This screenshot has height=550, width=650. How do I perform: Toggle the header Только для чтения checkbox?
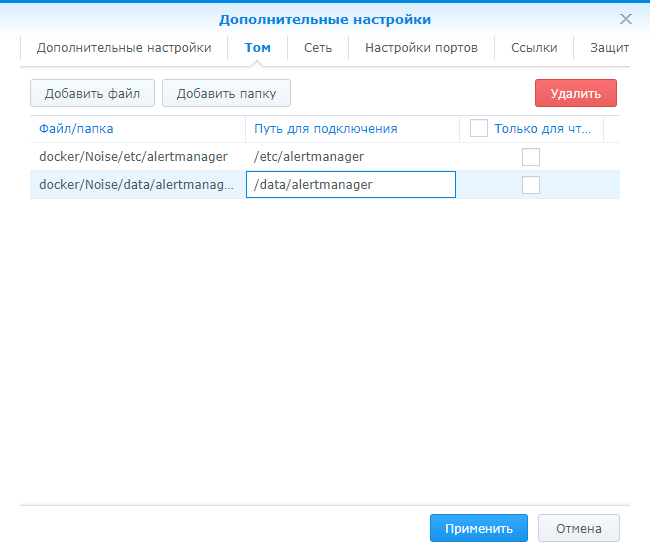click(x=478, y=128)
